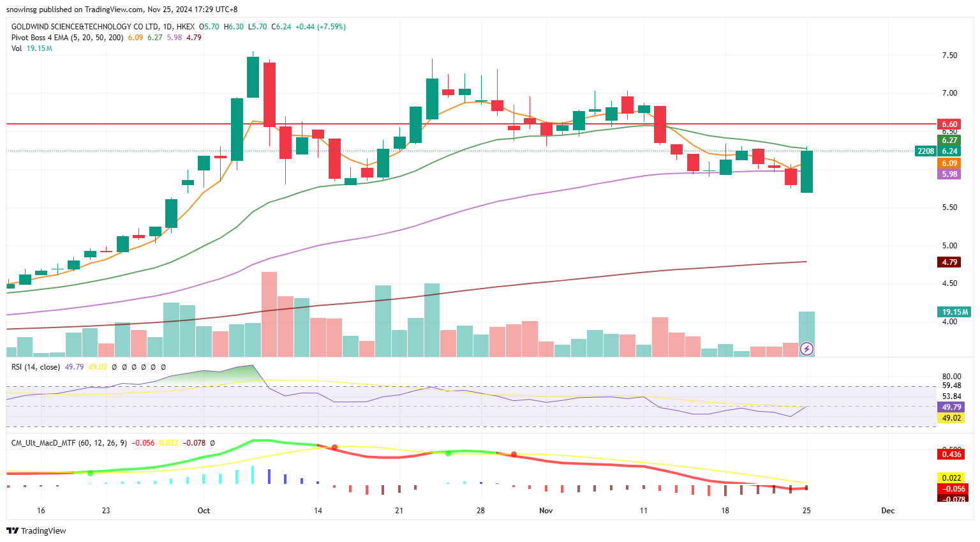980x542 pixels.
Task: Click the 4.50 price scale label
Action: pyautogui.click(x=949, y=283)
